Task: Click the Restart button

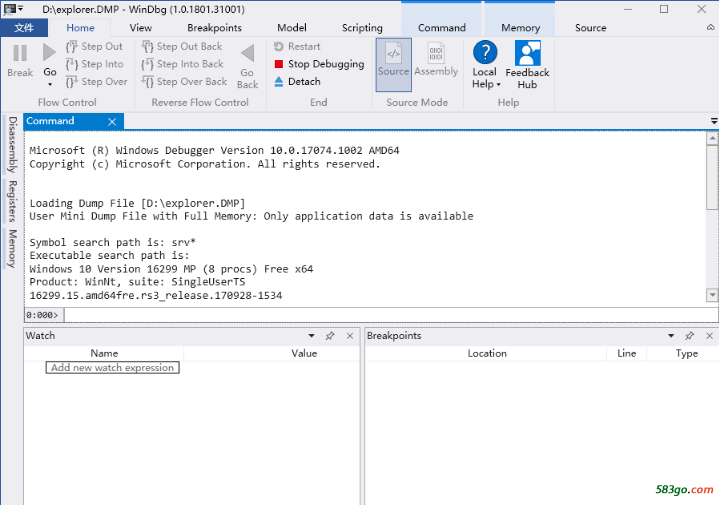Action: pyautogui.click(x=297, y=46)
